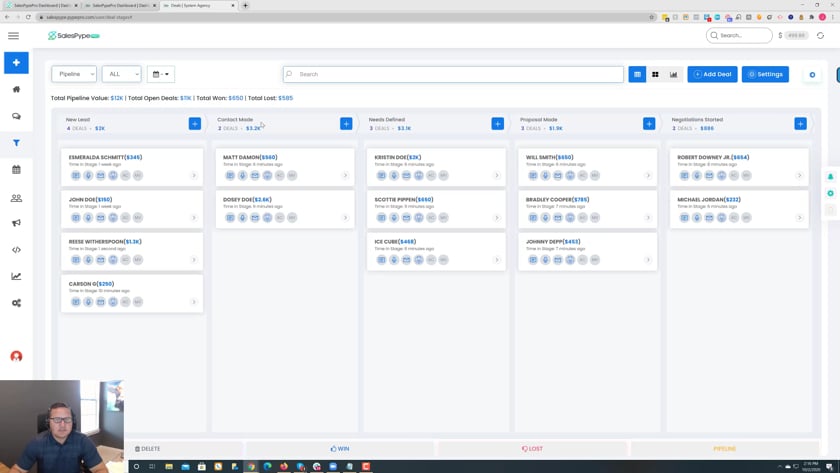Open the calendar date range dropdown
Image resolution: width=840 pixels, height=473 pixels.
161,74
